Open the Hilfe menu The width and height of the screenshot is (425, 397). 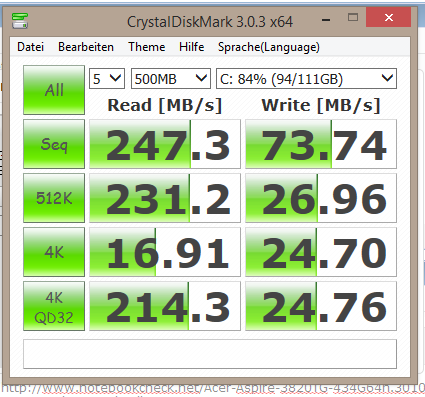[x=192, y=47]
